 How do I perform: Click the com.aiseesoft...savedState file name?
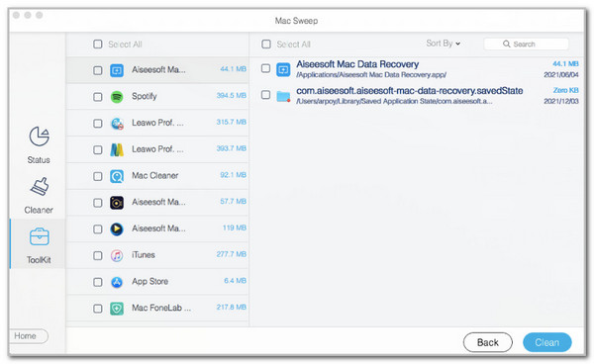tap(410, 91)
